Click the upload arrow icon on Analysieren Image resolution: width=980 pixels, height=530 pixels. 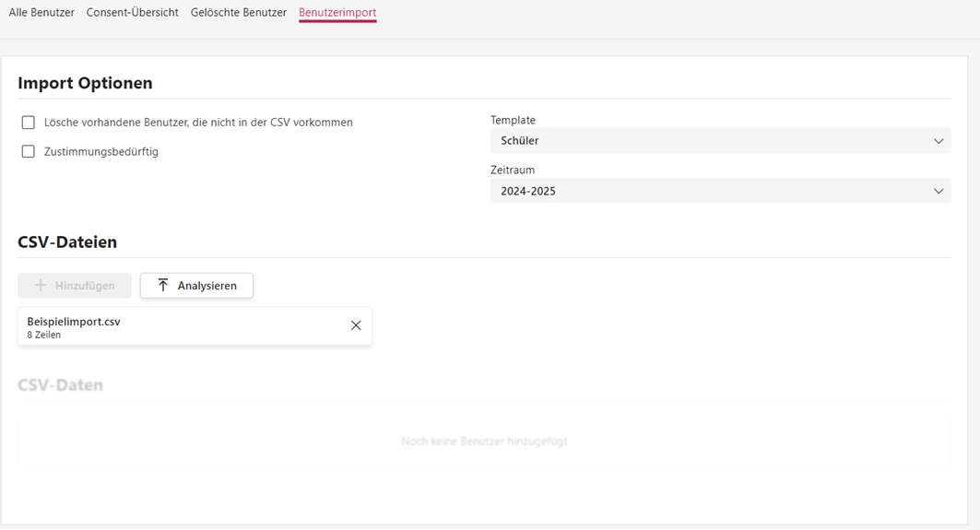point(163,286)
